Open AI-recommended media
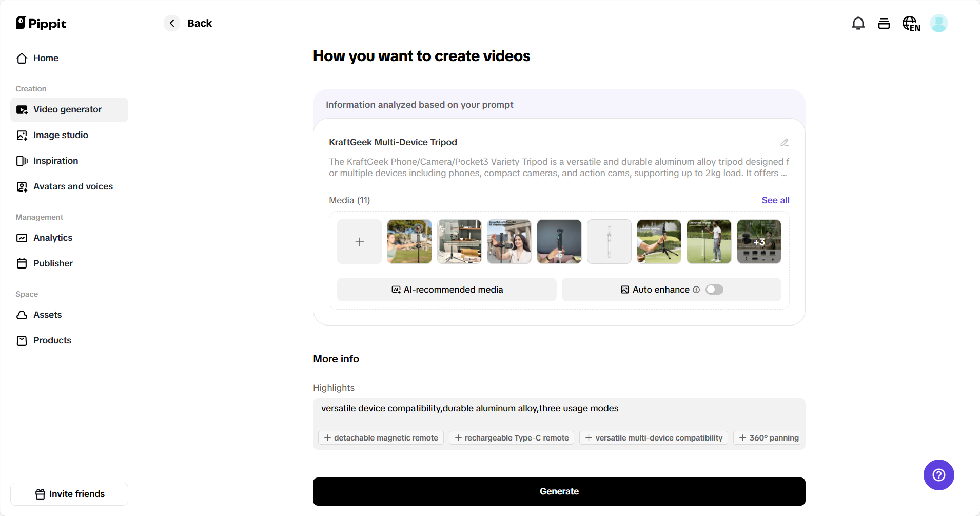Image resolution: width=980 pixels, height=516 pixels. 446,290
